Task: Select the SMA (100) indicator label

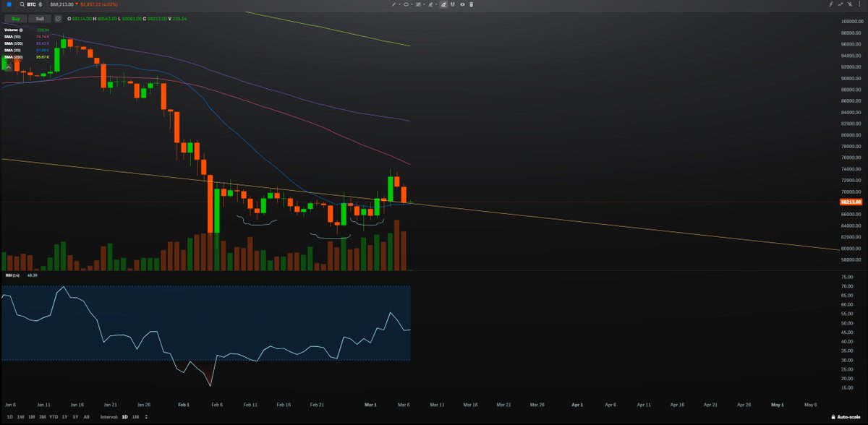Action: (x=13, y=43)
